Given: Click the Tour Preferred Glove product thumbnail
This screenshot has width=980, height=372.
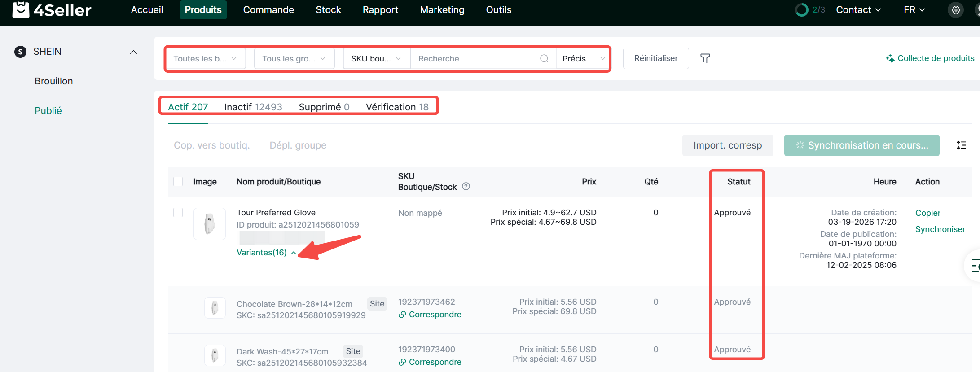Looking at the screenshot, I should (x=210, y=224).
